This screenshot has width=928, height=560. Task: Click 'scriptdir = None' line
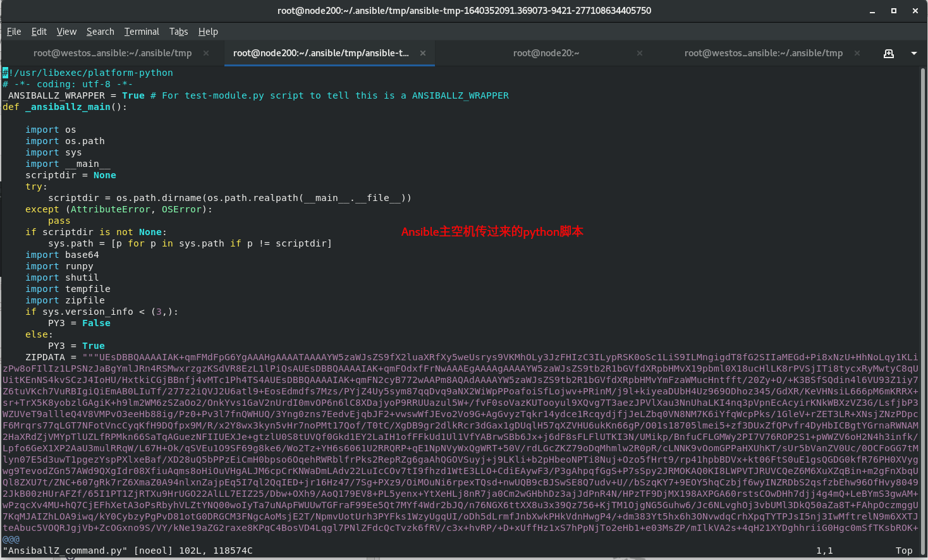point(71,175)
